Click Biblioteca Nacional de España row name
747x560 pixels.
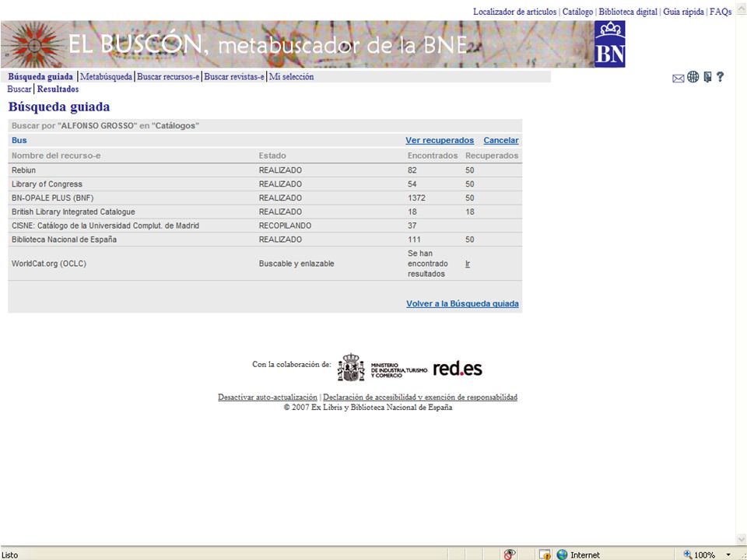pos(64,240)
